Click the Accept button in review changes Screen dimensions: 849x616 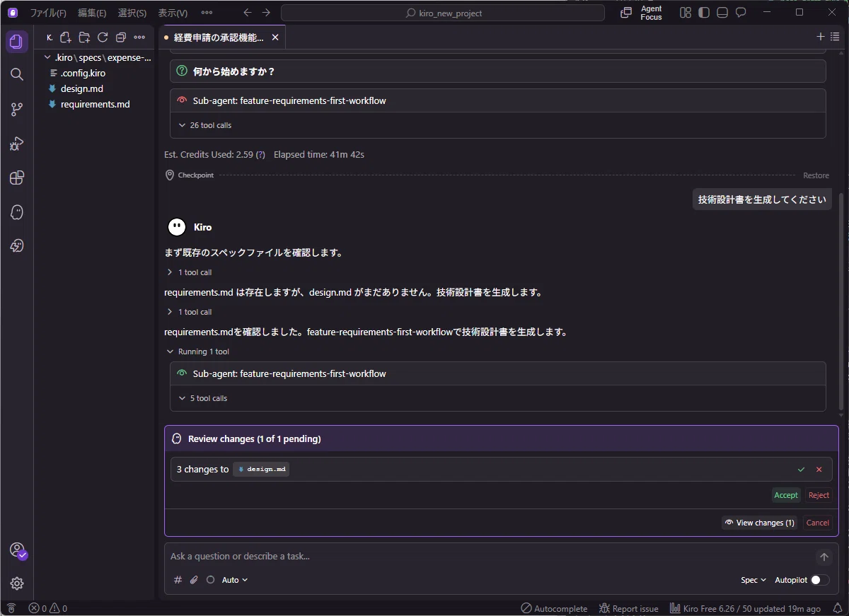click(786, 495)
